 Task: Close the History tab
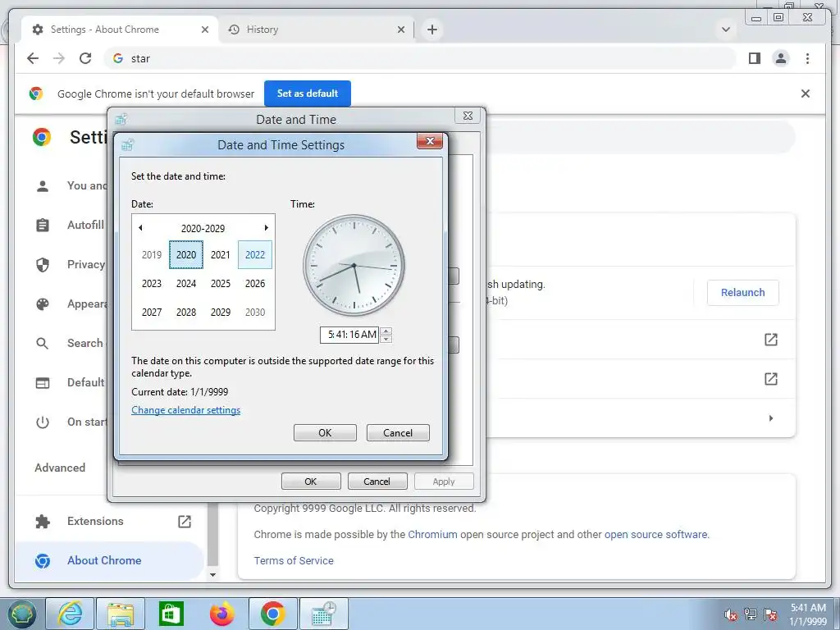coord(400,30)
